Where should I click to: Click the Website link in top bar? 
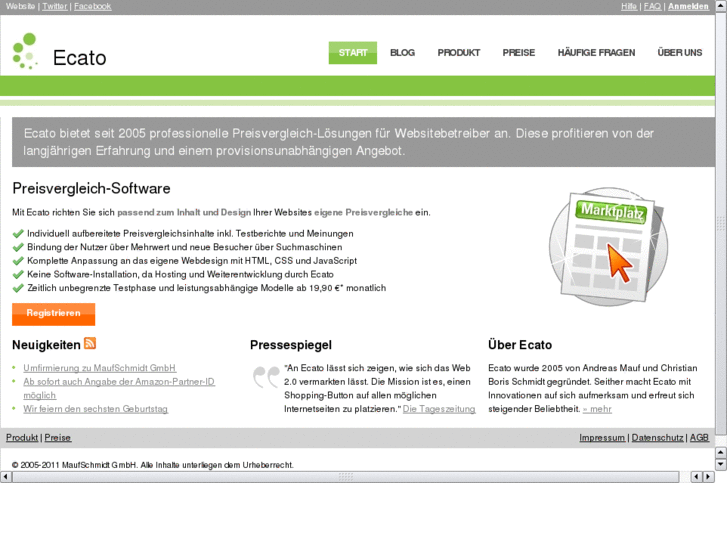pyautogui.click(x=20, y=6)
